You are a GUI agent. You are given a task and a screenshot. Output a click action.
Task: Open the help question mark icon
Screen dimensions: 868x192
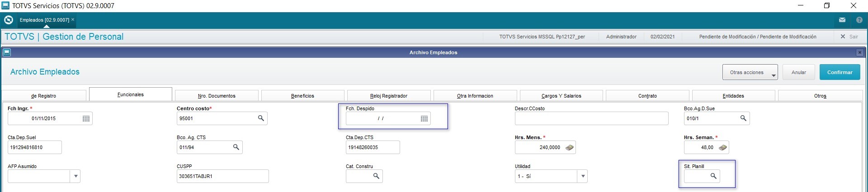[859, 20]
